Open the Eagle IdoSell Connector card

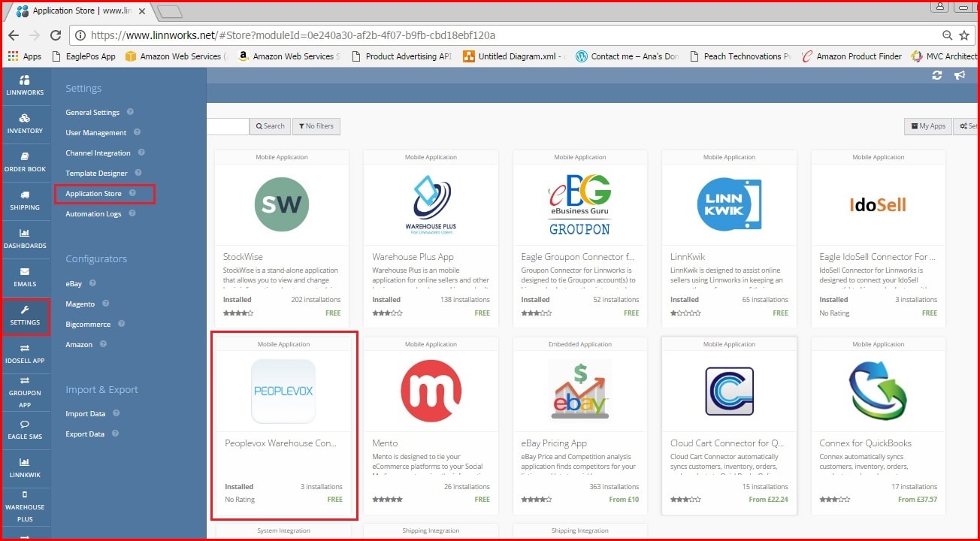[878, 238]
